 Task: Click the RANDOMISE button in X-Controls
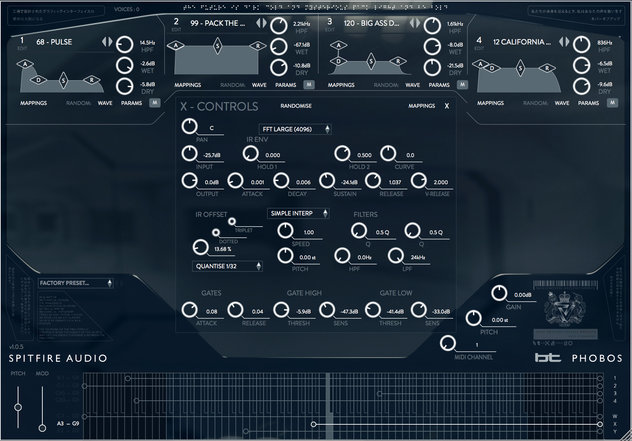pos(296,106)
